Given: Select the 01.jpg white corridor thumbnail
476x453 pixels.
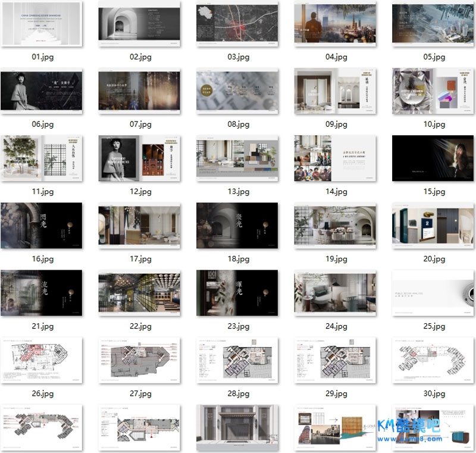Looking at the screenshot, I should (42, 25).
